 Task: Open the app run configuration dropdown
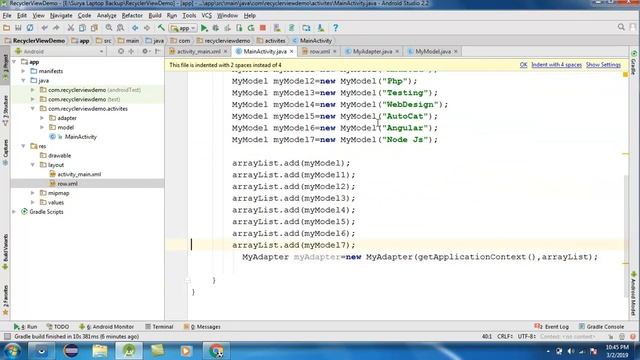183,28
